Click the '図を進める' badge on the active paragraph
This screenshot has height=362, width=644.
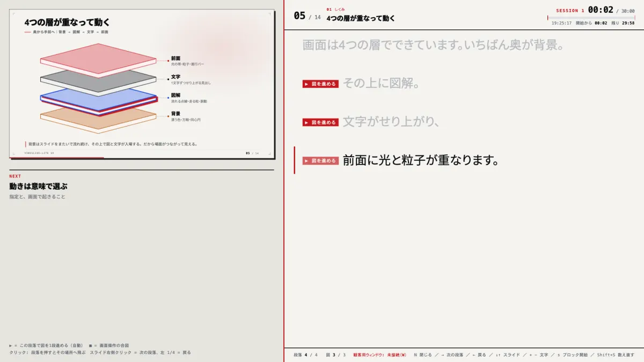[320, 160]
